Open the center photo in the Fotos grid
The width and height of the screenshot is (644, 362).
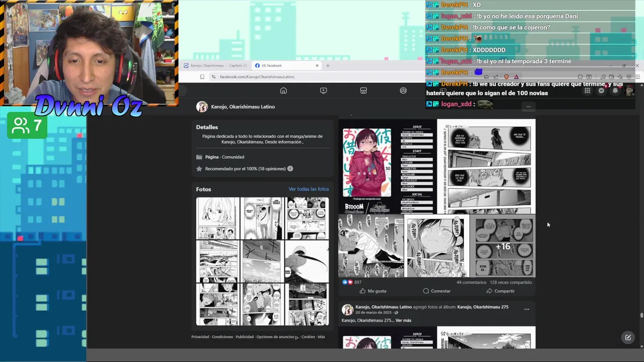point(262,261)
